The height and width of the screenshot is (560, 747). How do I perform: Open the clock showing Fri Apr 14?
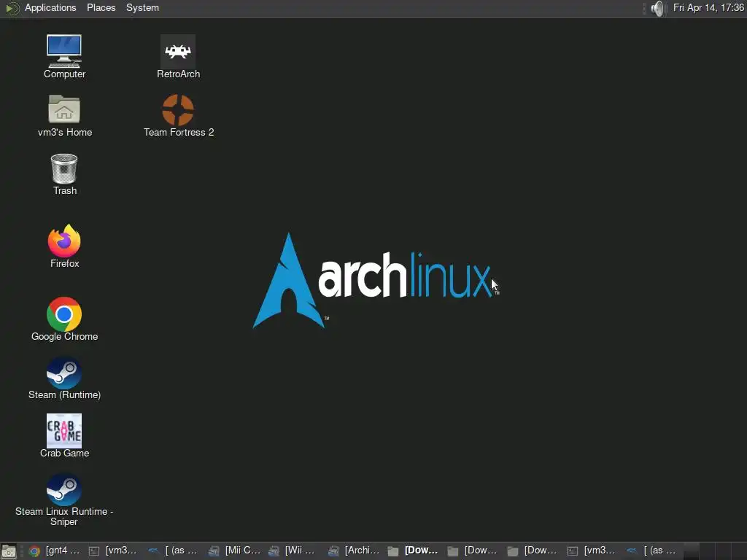[x=708, y=7]
